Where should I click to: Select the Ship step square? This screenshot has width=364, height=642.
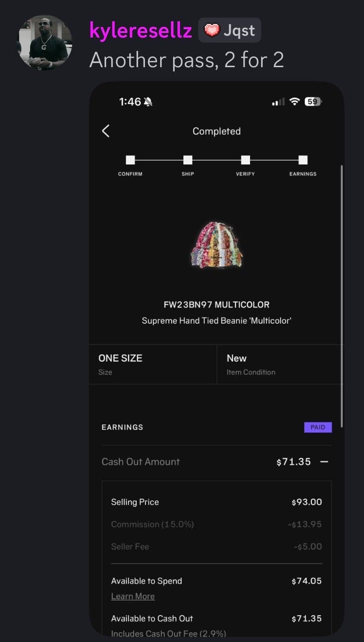[188, 160]
